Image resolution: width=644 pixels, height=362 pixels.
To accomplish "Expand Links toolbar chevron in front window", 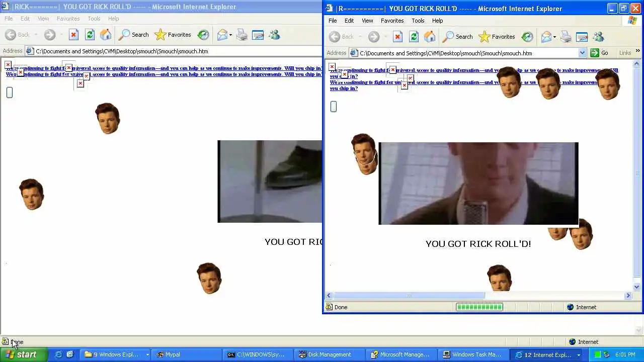I will pyautogui.click(x=637, y=51).
